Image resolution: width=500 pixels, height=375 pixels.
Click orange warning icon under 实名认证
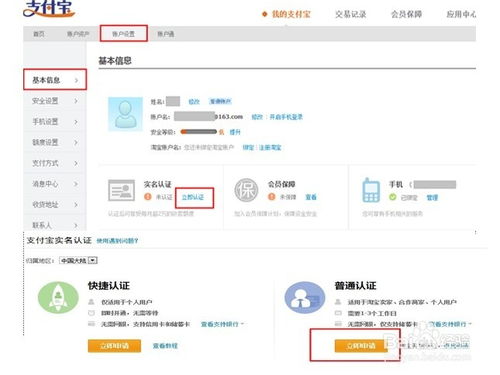(148, 197)
